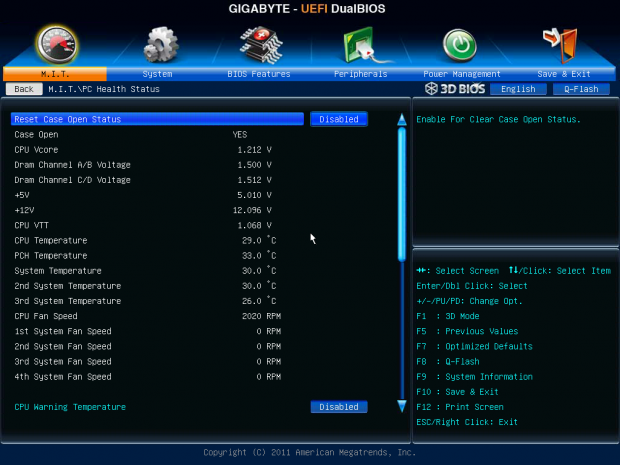Screen dimensions: 620x465
Task: Click the 4th System Fan Speed label
Action: (x=63, y=376)
